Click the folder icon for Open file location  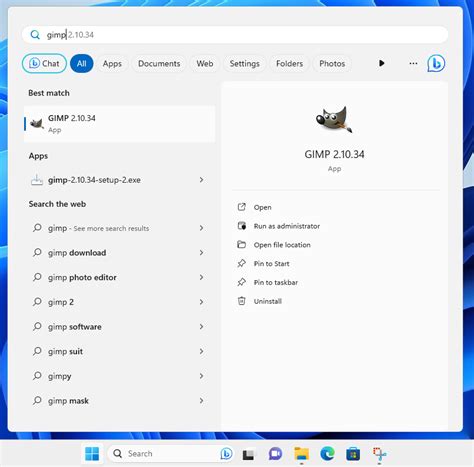tap(242, 245)
